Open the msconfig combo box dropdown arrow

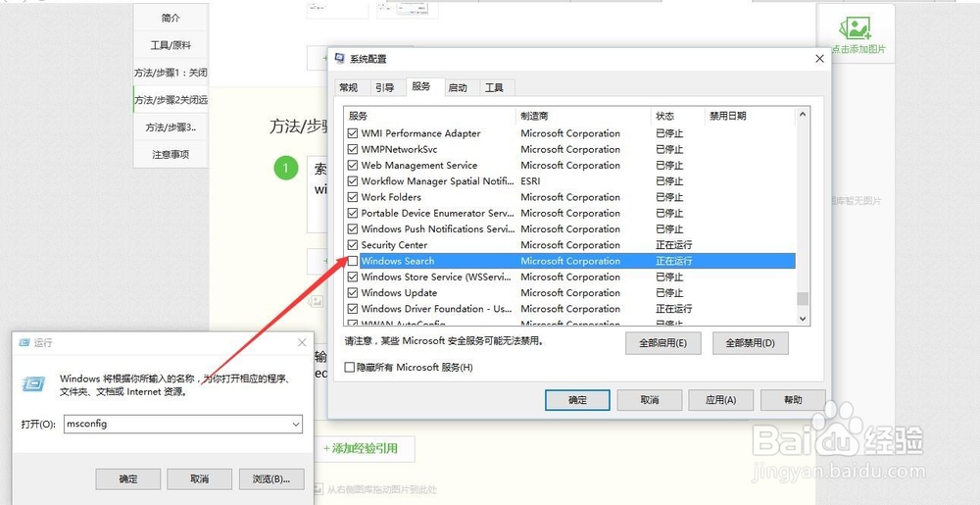click(296, 424)
